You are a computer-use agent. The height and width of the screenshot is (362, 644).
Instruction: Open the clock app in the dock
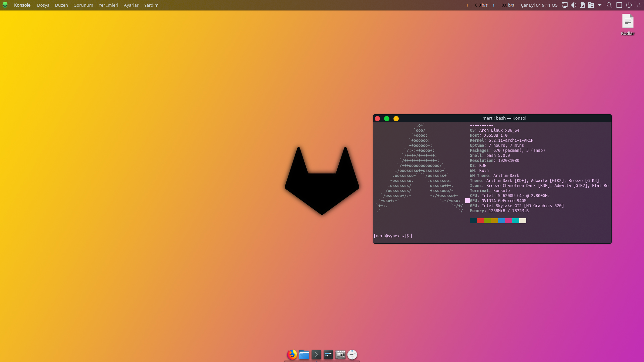tap(352, 355)
